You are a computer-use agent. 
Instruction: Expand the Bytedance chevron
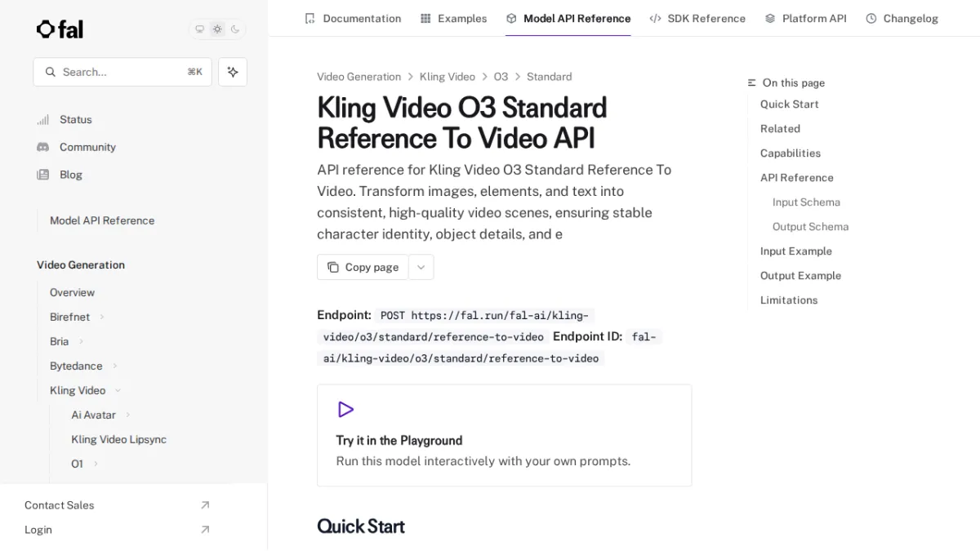115,366
